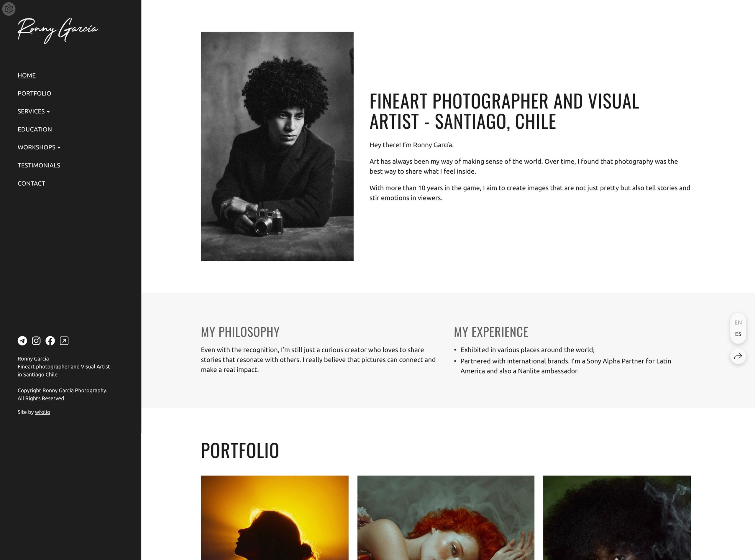The width and height of the screenshot is (755, 560).
Task: Open the Facebook page icon
Action: point(50,341)
